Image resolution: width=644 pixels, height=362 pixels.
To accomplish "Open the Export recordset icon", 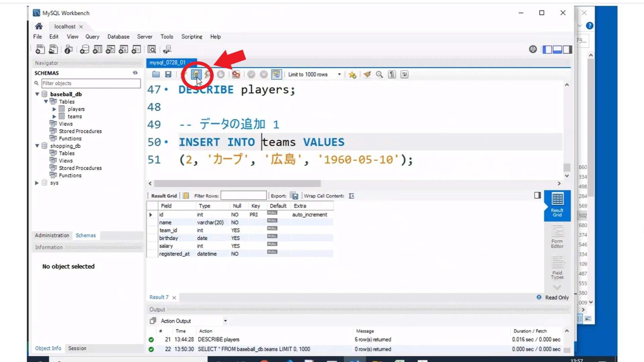I will [x=294, y=195].
